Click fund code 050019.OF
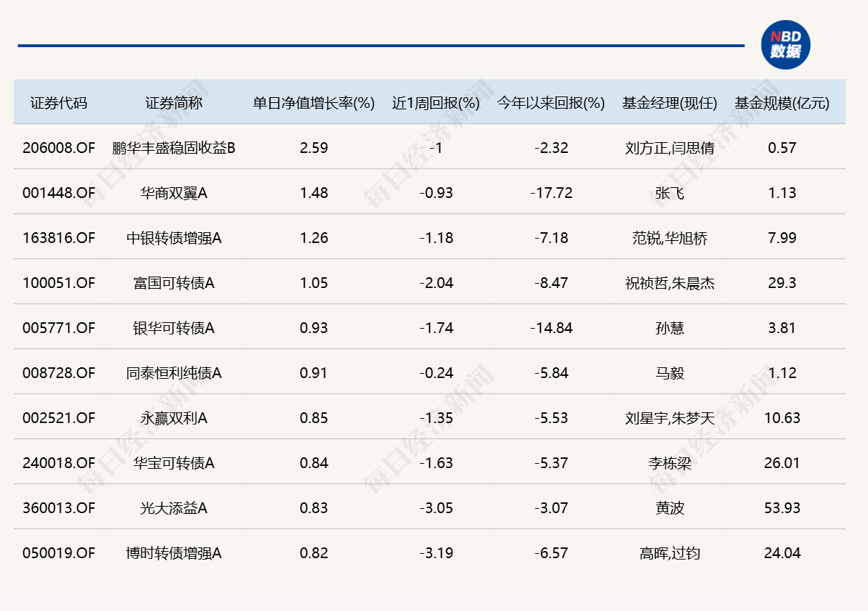868x611 pixels. tap(59, 553)
